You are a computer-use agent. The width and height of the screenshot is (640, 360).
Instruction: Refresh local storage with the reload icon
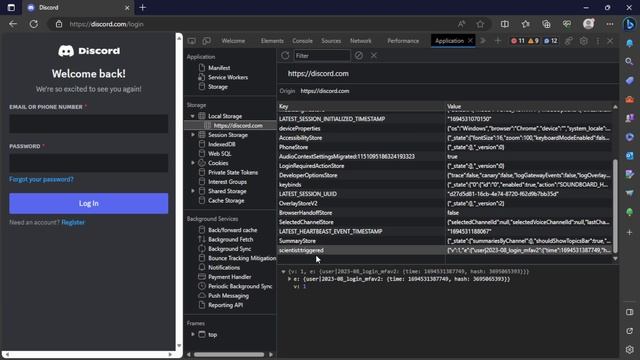285,56
